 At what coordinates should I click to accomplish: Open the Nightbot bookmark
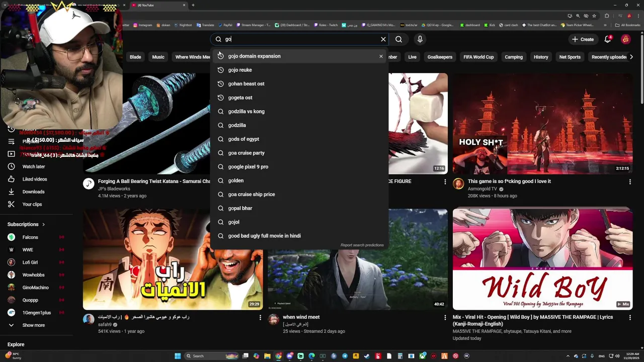(x=183, y=25)
